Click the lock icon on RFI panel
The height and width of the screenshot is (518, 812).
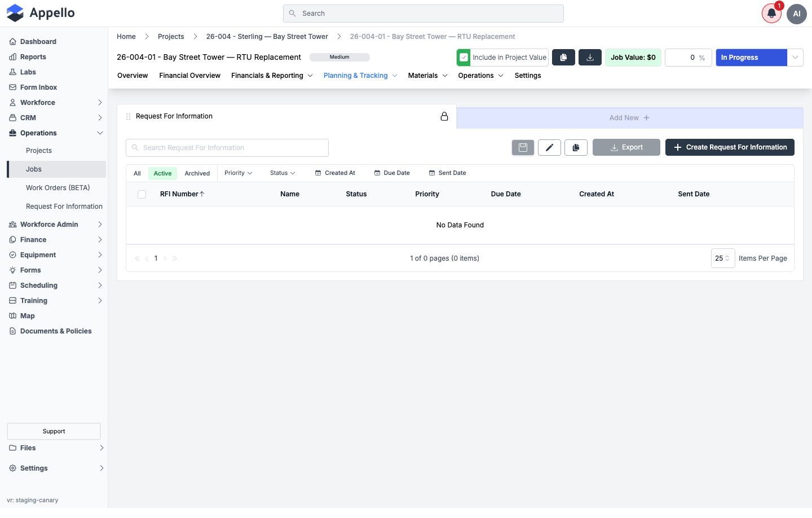point(444,116)
